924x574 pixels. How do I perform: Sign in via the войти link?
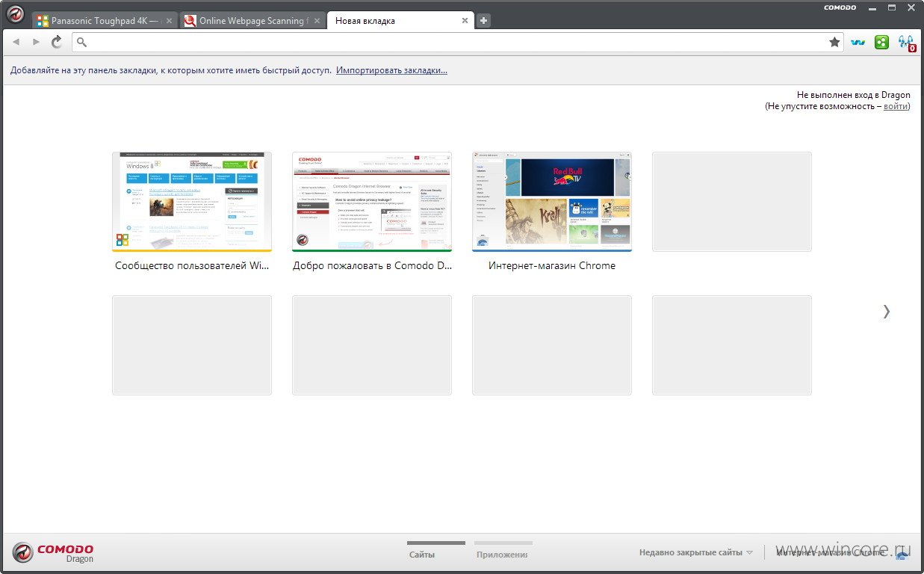tap(896, 106)
